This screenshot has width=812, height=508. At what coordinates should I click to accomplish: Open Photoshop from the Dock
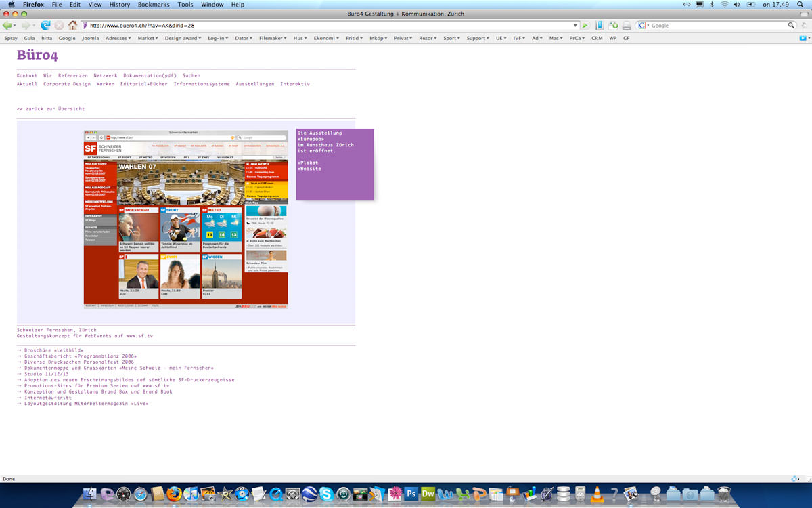pyautogui.click(x=411, y=493)
